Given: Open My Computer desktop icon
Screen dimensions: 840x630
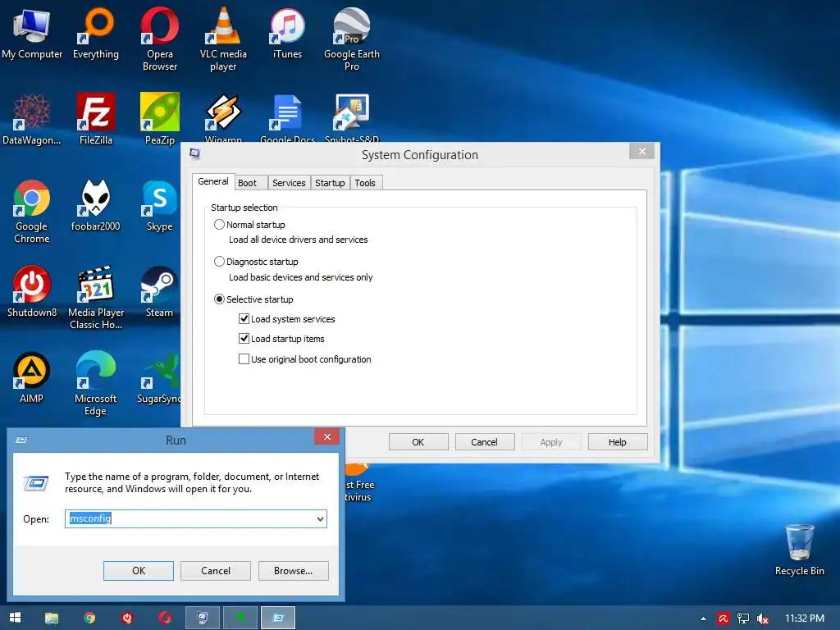Looking at the screenshot, I should point(32,34).
